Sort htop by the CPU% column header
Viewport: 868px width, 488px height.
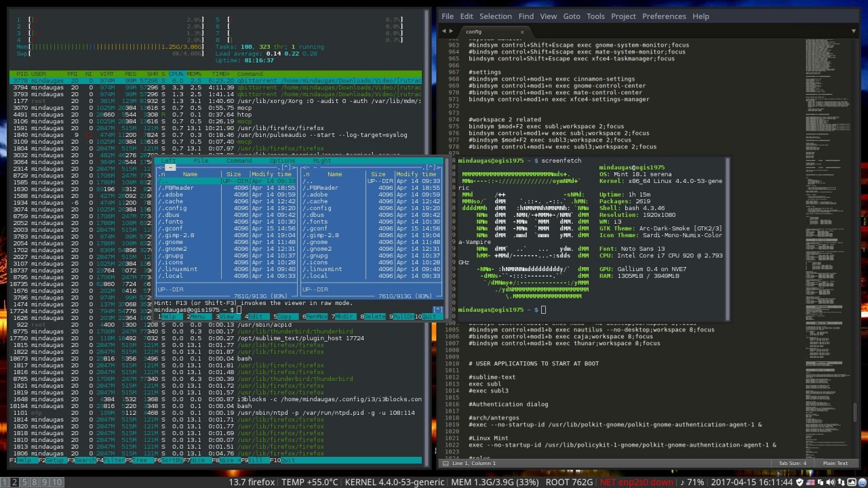tap(176, 74)
